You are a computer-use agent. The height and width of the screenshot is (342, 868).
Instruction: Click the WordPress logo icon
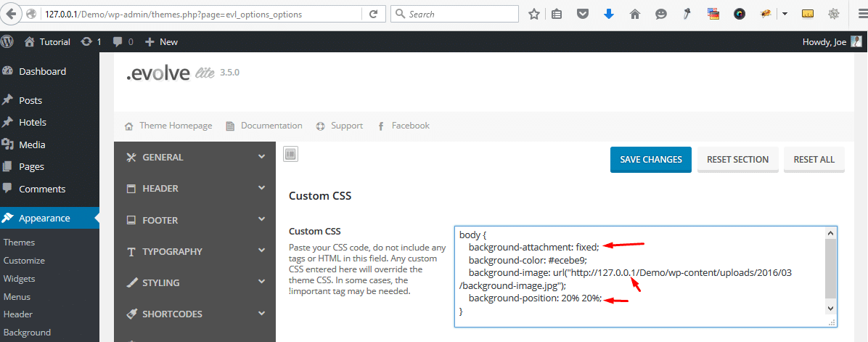pyautogui.click(x=8, y=41)
